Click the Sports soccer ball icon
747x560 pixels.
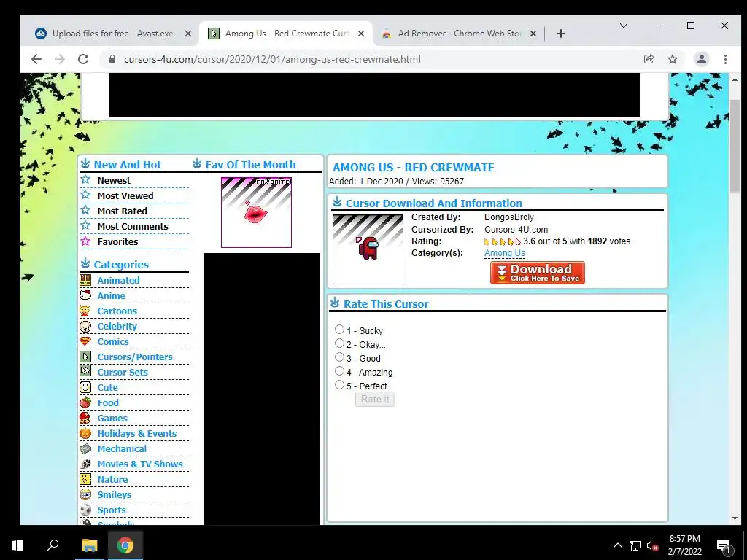(x=85, y=510)
